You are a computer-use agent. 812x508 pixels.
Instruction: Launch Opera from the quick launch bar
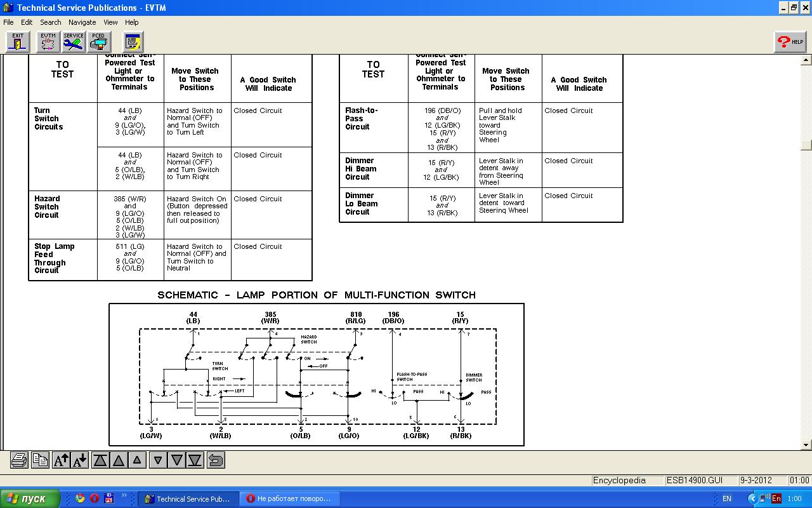[x=95, y=498]
